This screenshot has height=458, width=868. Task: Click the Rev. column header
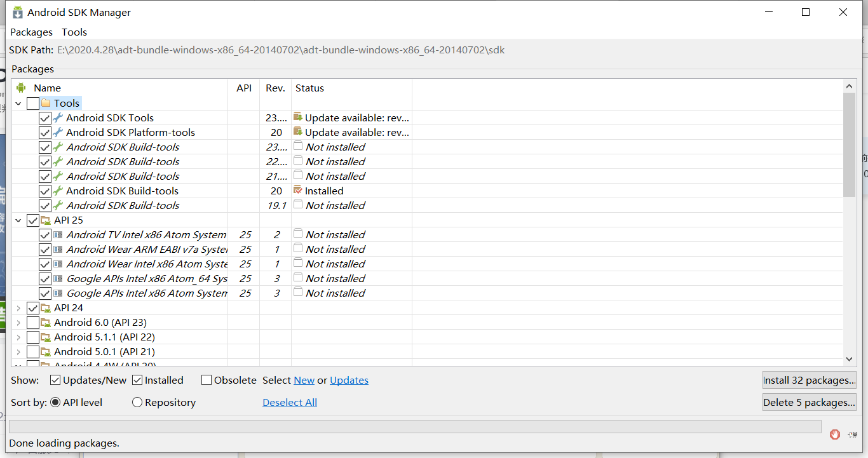(275, 88)
